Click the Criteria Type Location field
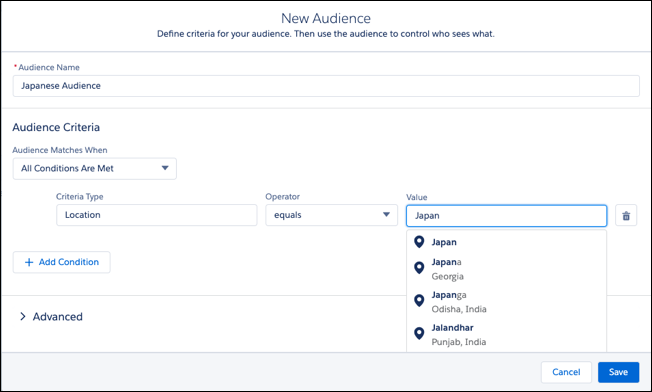Screen dimensions: 652x392 [157, 215]
